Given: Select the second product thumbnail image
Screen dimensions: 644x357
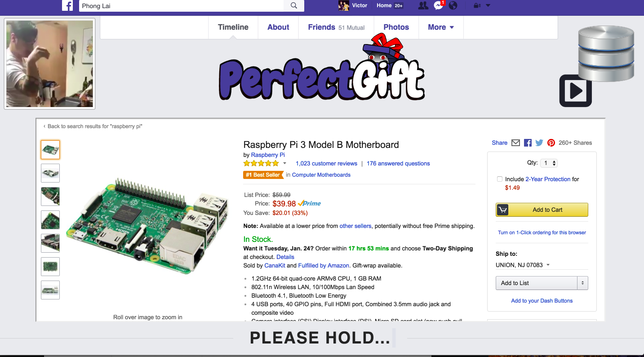Looking at the screenshot, I should pyautogui.click(x=50, y=173).
